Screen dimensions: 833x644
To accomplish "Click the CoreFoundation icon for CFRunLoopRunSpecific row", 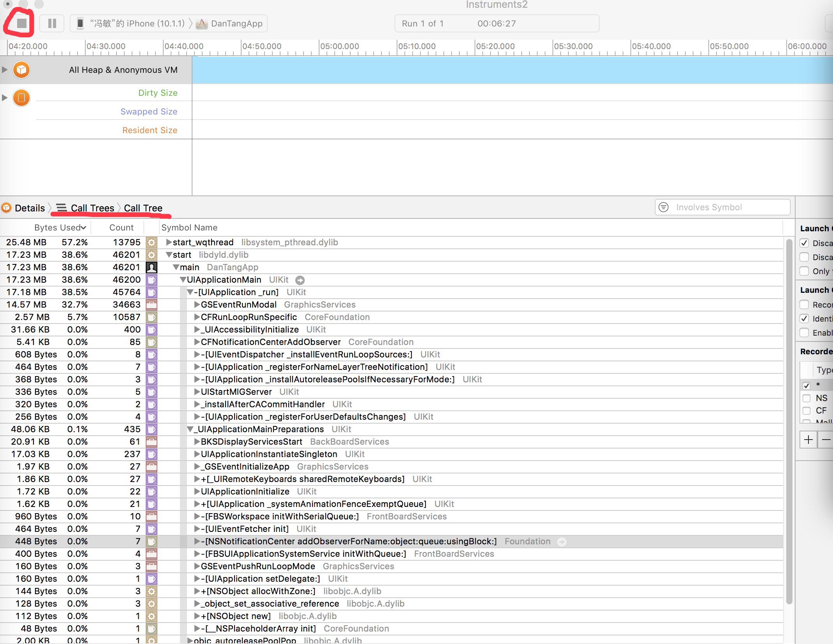I will pos(152,317).
